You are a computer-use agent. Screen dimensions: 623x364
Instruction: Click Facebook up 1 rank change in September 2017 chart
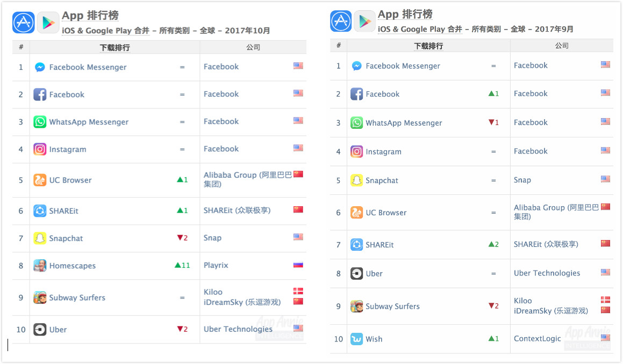coord(493,93)
